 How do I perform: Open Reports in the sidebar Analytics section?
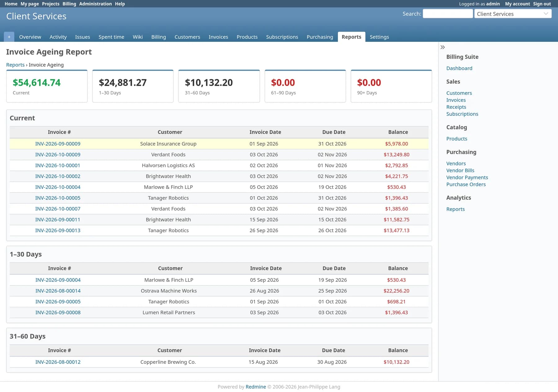[455, 209]
